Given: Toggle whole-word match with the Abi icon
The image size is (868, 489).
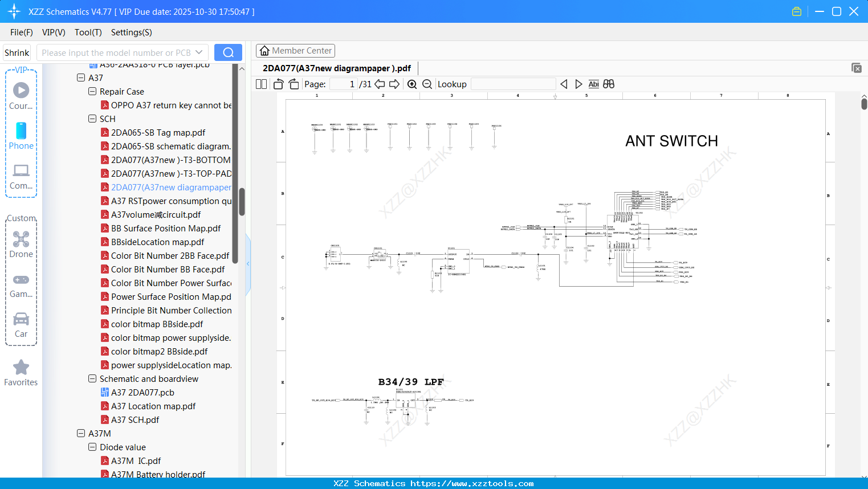Looking at the screenshot, I should pos(594,84).
